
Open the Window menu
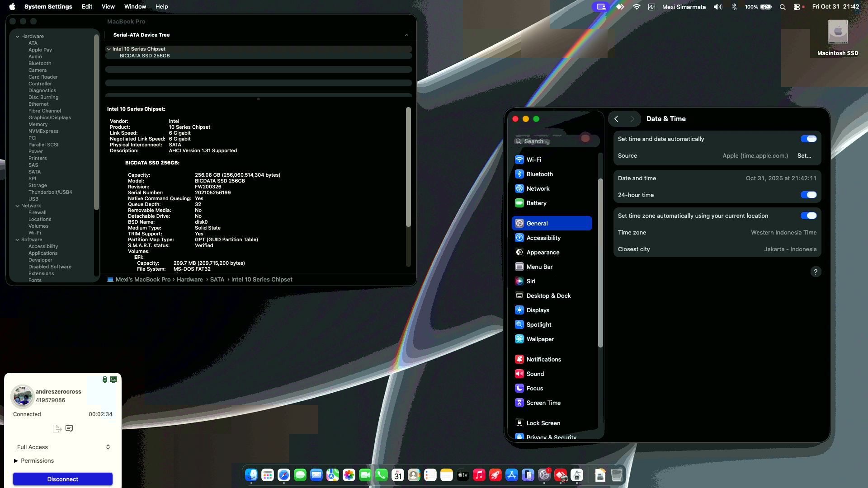pos(135,7)
